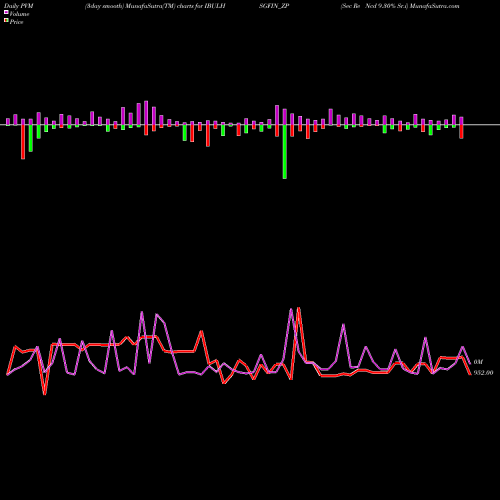Click the 0M volume value label
The height and width of the screenshot is (500, 500).
tap(478, 362)
